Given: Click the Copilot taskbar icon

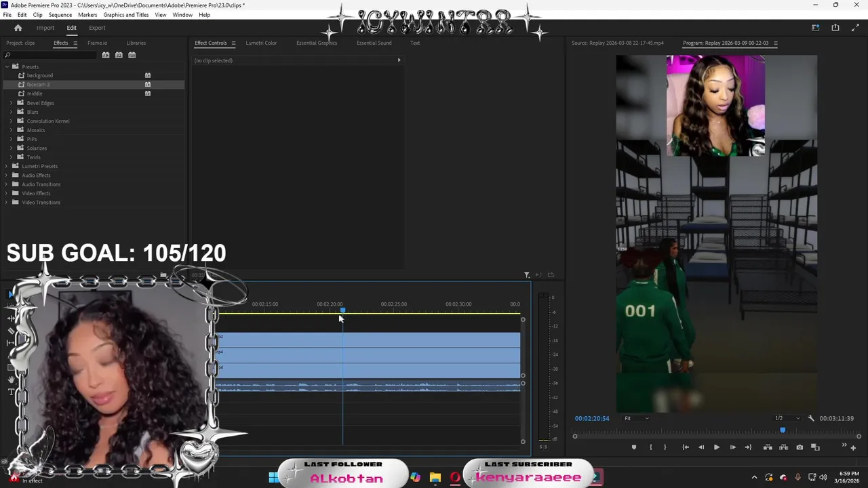Looking at the screenshot, I should (415, 477).
